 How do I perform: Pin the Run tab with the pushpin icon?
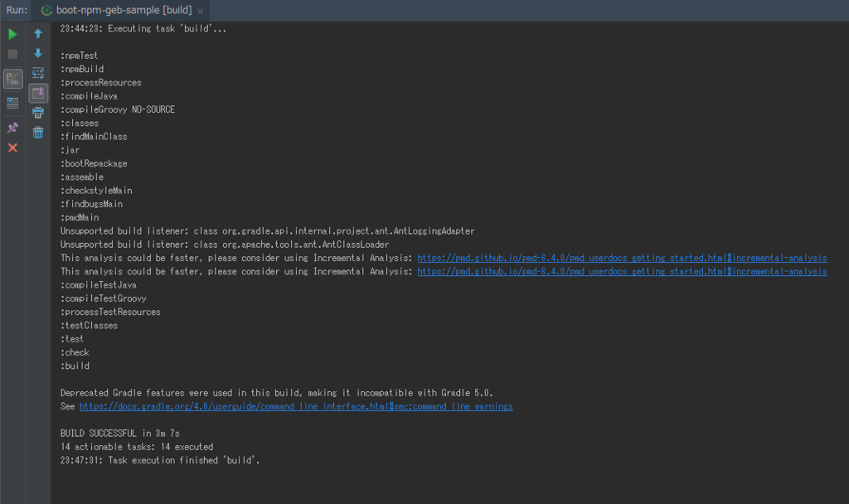[x=12, y=128]
